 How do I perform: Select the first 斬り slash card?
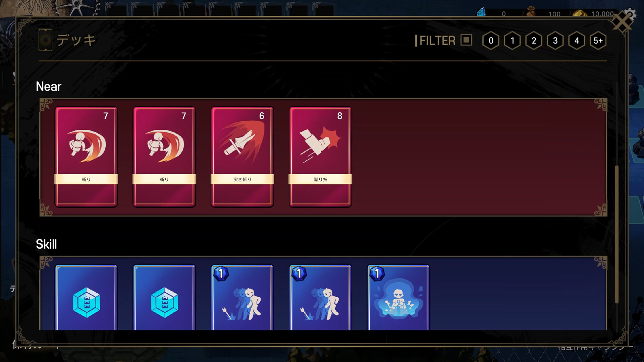point(86,157)
